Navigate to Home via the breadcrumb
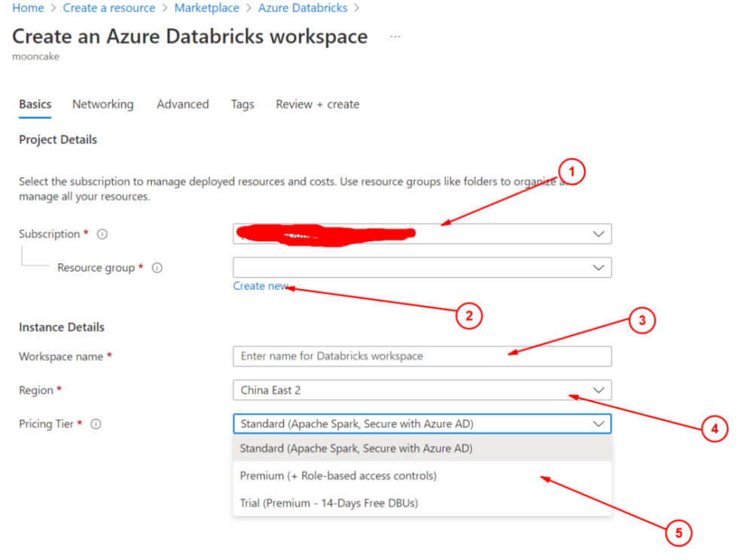Viewport: 753px width, 560px height. [x=28, y=8]
